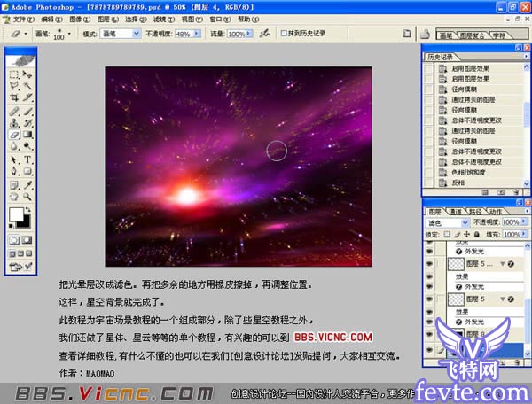Screen dimensions: 532x404
Task: Hide the 图层 5 layer via eye icon
Action: [428, 299]
